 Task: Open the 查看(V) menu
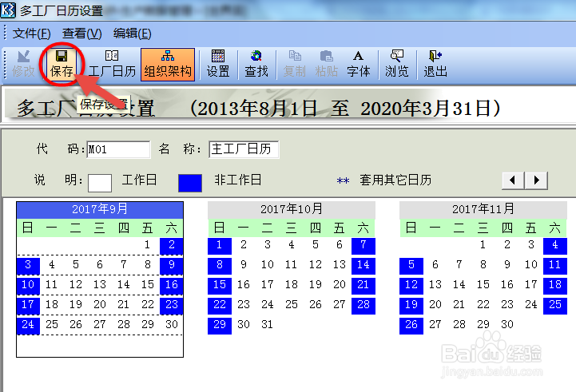(82, 34)
